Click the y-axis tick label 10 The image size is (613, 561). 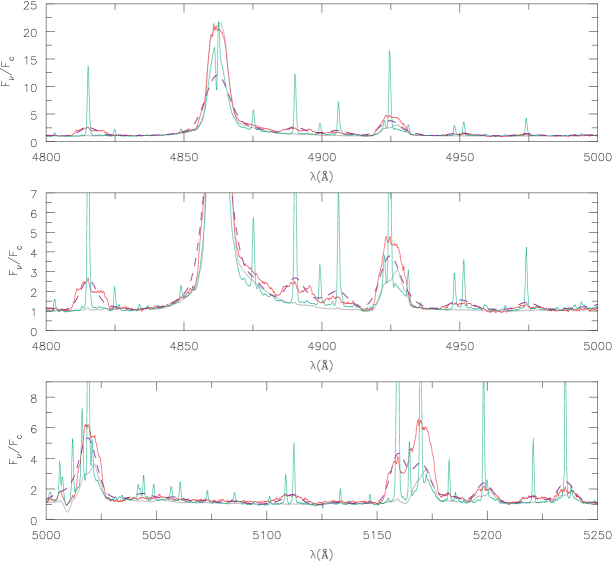click(30, 88)
